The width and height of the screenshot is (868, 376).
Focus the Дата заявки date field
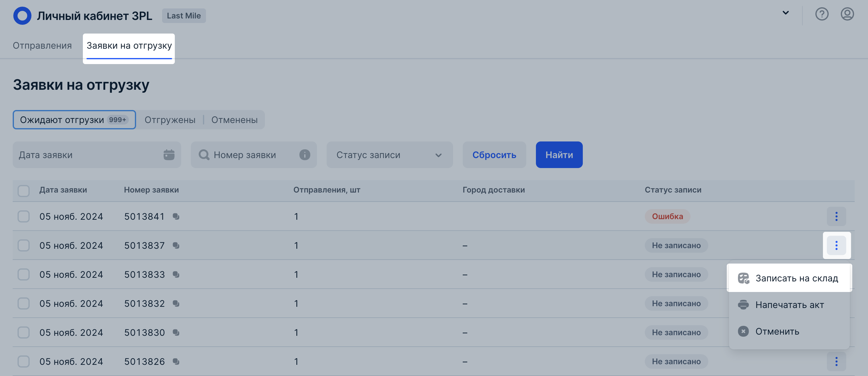pyautogui.click(x=97, y=155)
